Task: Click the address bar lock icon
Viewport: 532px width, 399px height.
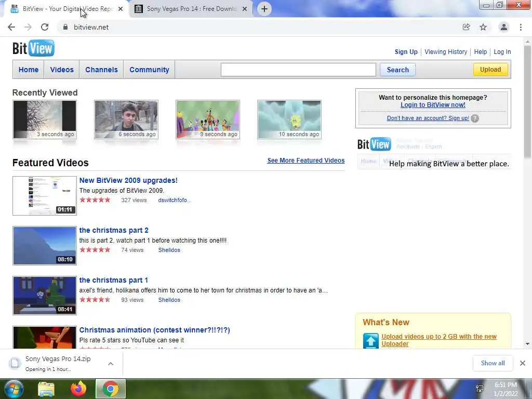Action: (x=65, y=27)
